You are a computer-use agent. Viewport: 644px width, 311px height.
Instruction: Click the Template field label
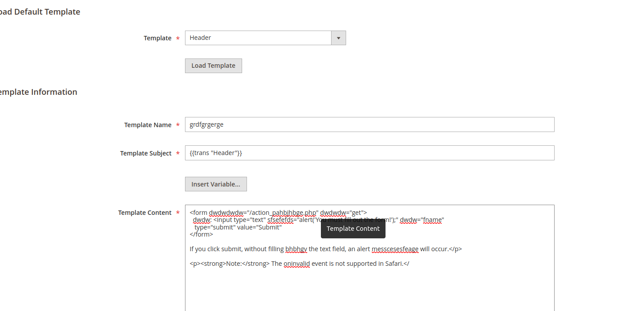(x=157, y=38)
